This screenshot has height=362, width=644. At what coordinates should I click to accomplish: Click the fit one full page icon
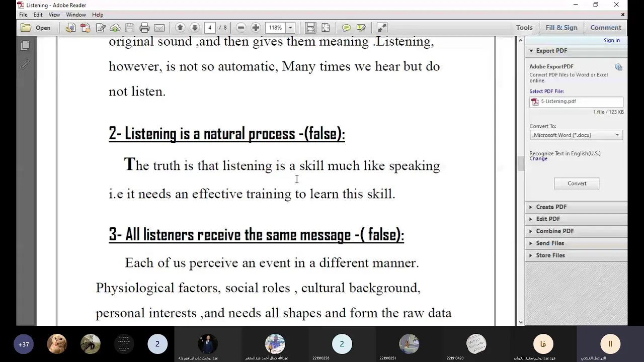tap(326, 28)
